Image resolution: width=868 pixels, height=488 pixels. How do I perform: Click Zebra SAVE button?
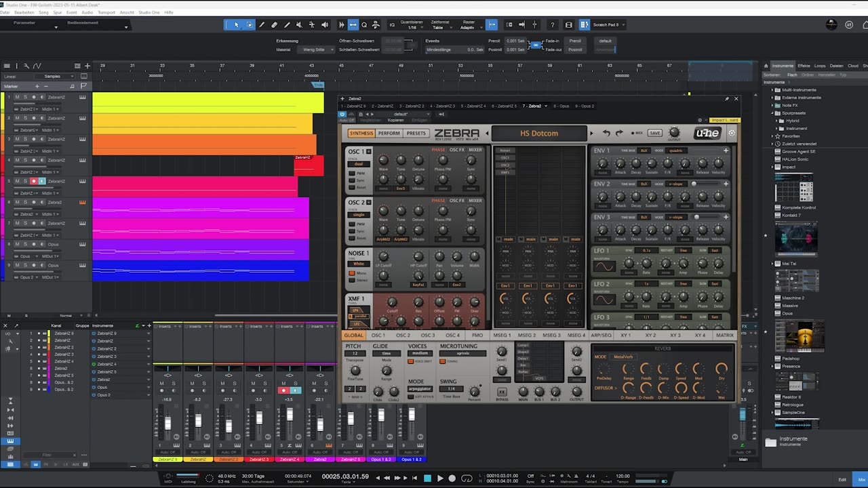pos(654,133)
